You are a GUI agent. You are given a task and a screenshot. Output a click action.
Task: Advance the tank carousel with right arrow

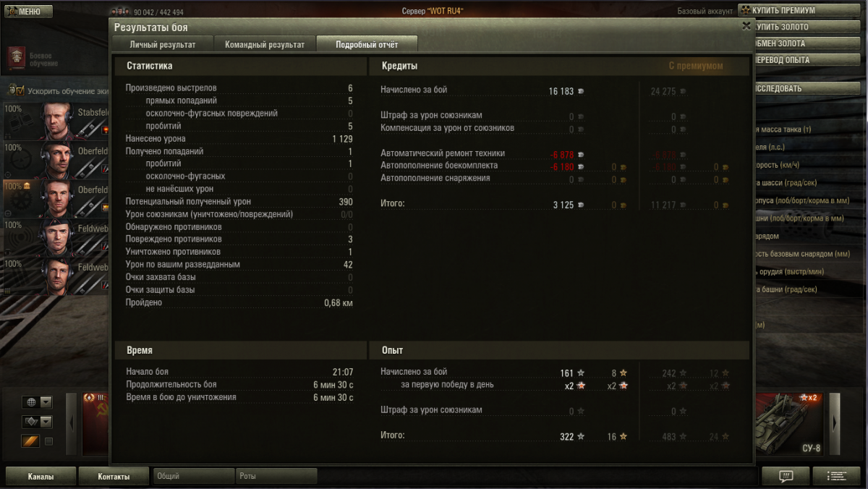click(x=835, y=424)
